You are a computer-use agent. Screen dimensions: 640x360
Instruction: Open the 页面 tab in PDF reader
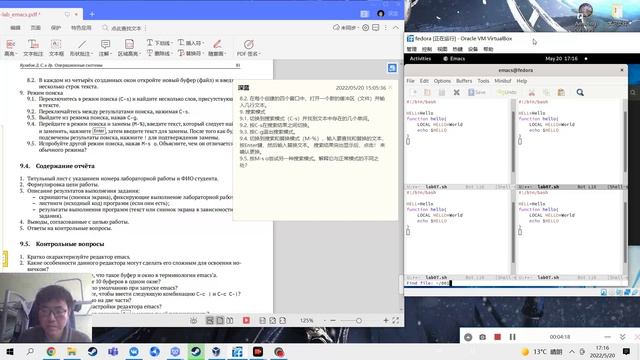point(36,28)
